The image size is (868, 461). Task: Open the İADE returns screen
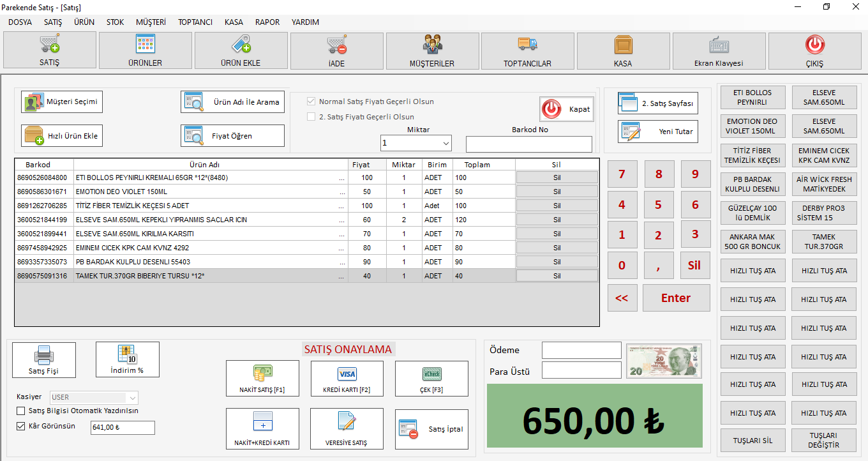(337, 50)
